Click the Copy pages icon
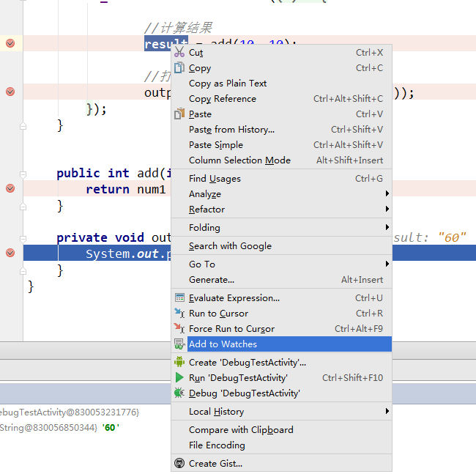The image size is (476, 474). pos(179,67)
